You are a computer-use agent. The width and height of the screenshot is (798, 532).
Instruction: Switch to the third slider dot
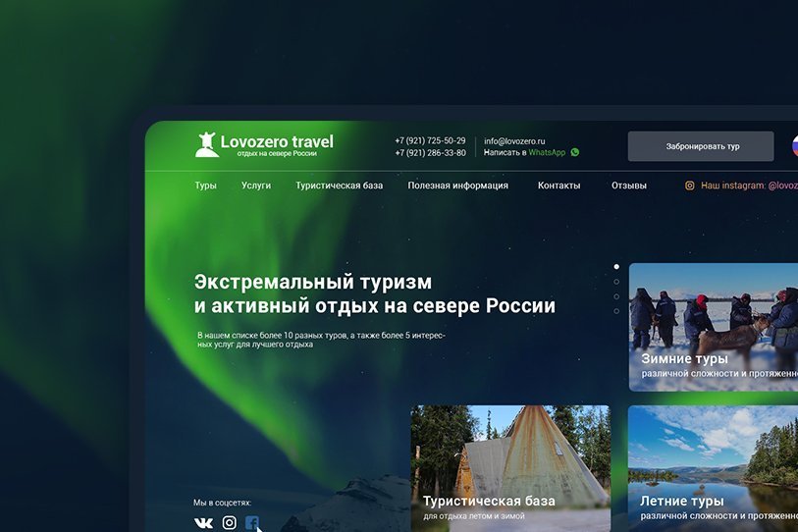tap(616, 296)
